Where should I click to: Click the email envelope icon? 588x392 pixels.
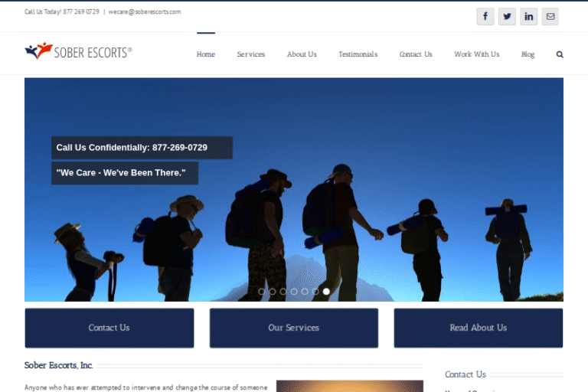[550, 17]
